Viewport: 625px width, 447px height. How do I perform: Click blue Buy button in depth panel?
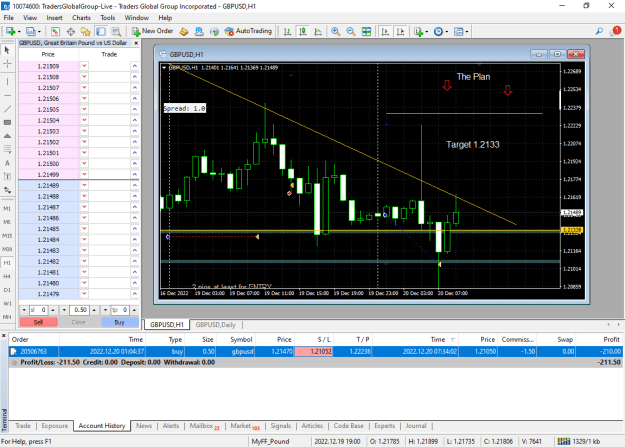pyautogui.click(x=120, y=322)
